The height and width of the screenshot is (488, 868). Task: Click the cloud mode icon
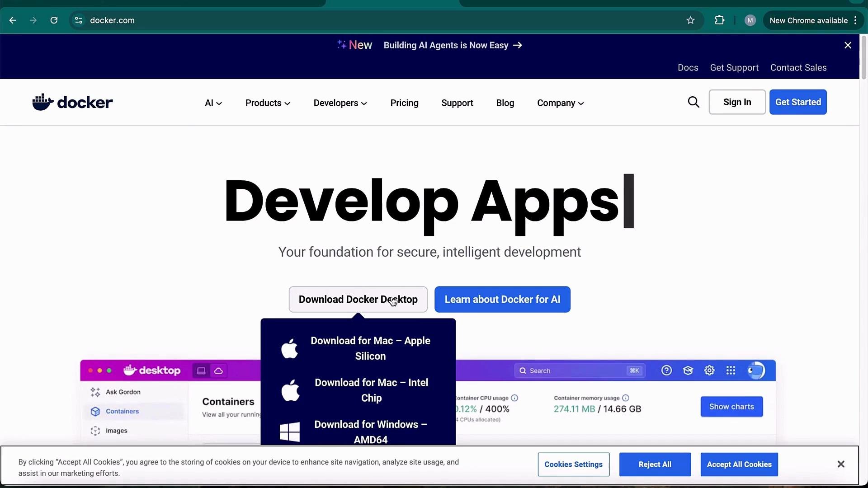point(218,371)
